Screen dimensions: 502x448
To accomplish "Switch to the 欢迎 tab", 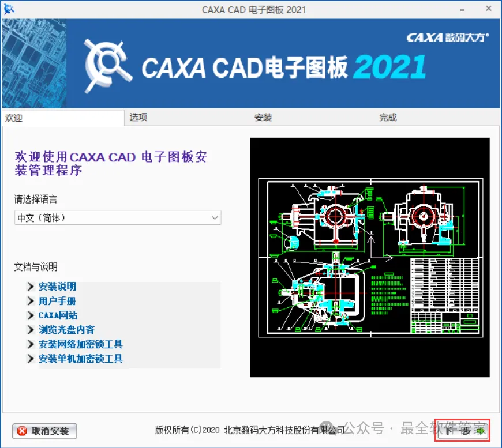I will 63,118.
